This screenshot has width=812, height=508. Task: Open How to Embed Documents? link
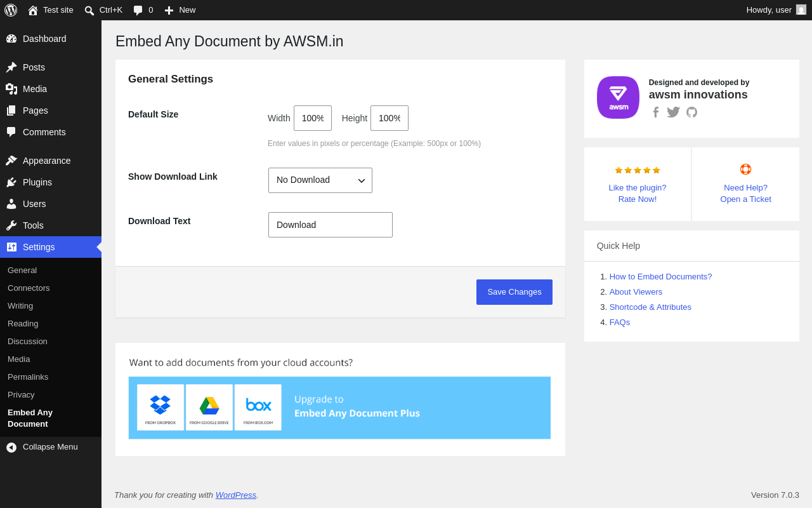660,277
